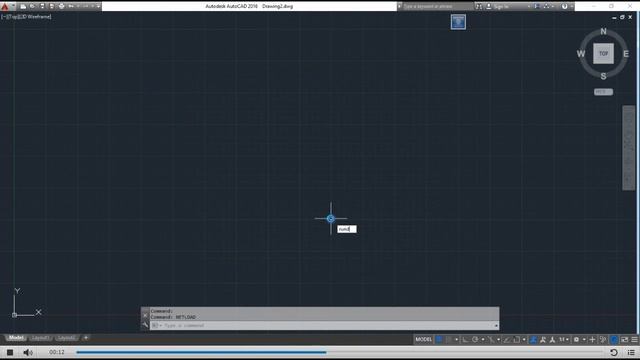Click the workspace switching gear icon

(576, 339)
